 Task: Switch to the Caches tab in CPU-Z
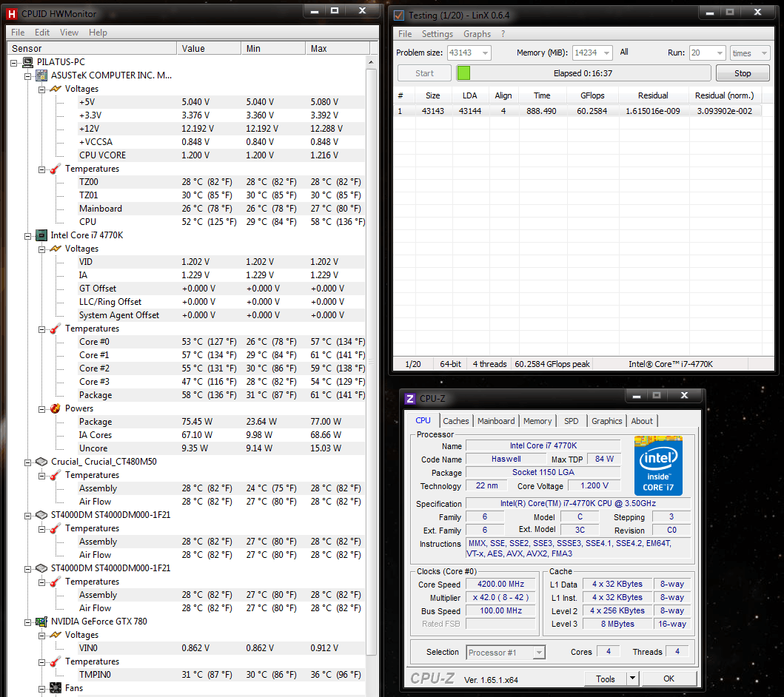coord(455,421)
